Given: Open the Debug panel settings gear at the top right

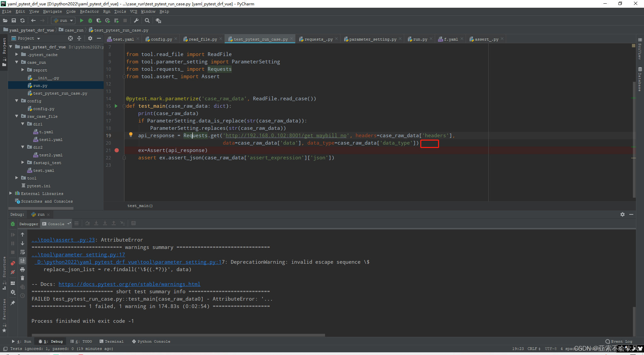Looking at the screenshot, I should pyautogui.click(x=623, y=214).
